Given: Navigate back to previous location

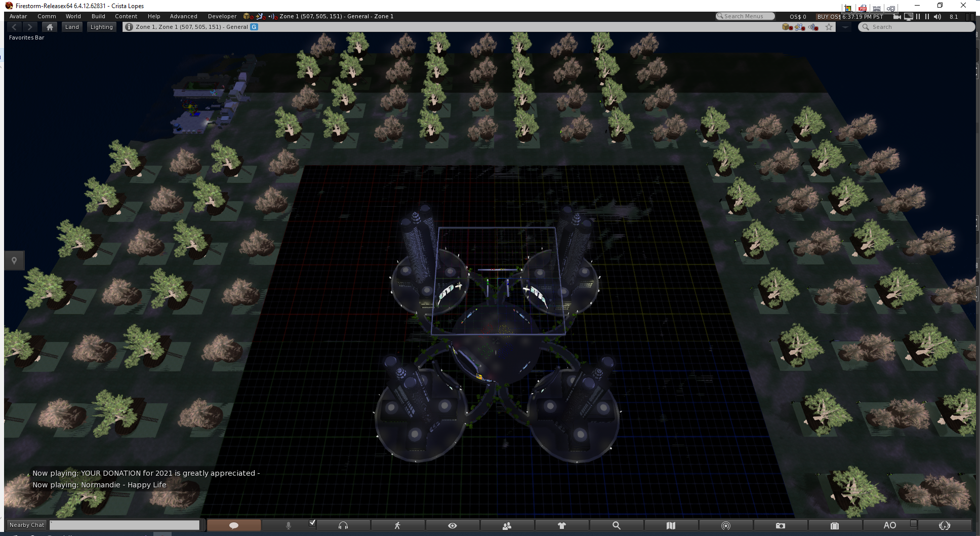Looking at the screenshot, I should point(14,27).
